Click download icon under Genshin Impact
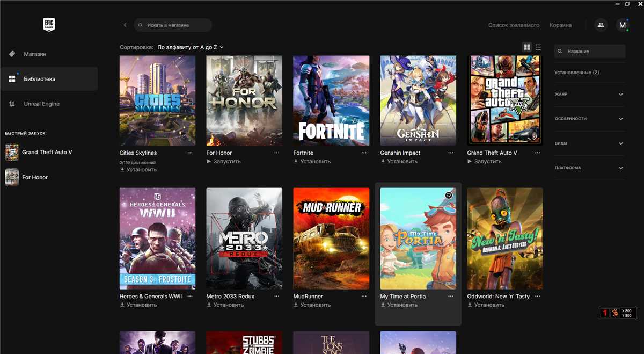This screenshot has width=644, height=354. [x=383, y=162]
